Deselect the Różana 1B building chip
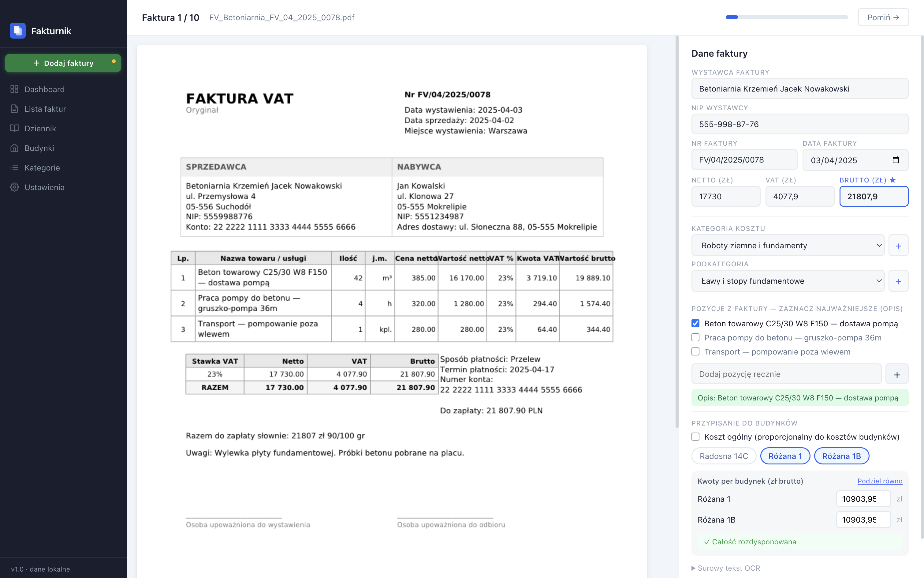Viewport: 924px width, 578px height. 841,456
